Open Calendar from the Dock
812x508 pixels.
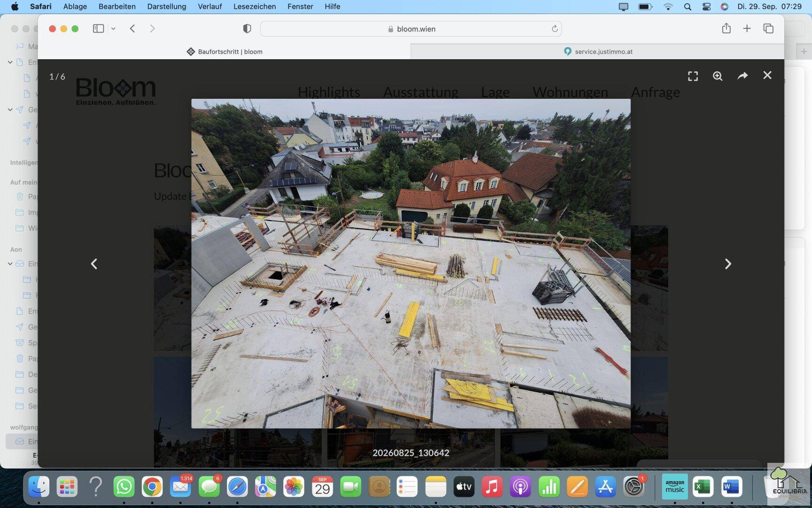point(322,487)
